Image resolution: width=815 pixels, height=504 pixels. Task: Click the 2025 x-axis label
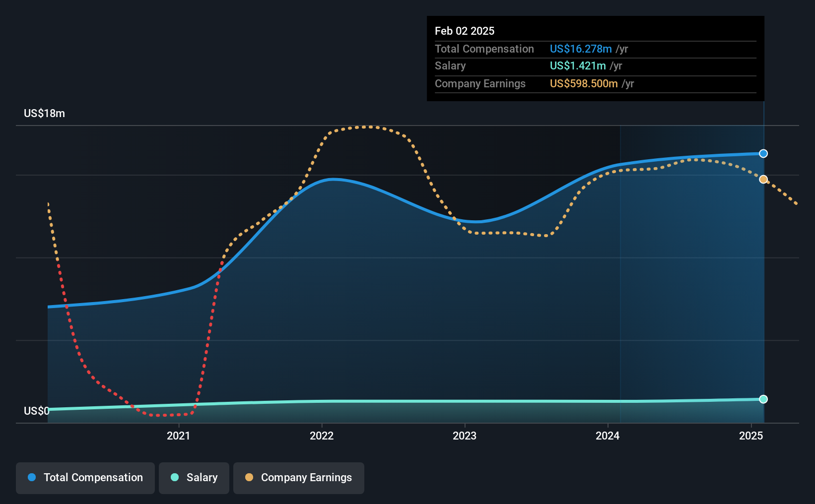(x=751, y=436)
